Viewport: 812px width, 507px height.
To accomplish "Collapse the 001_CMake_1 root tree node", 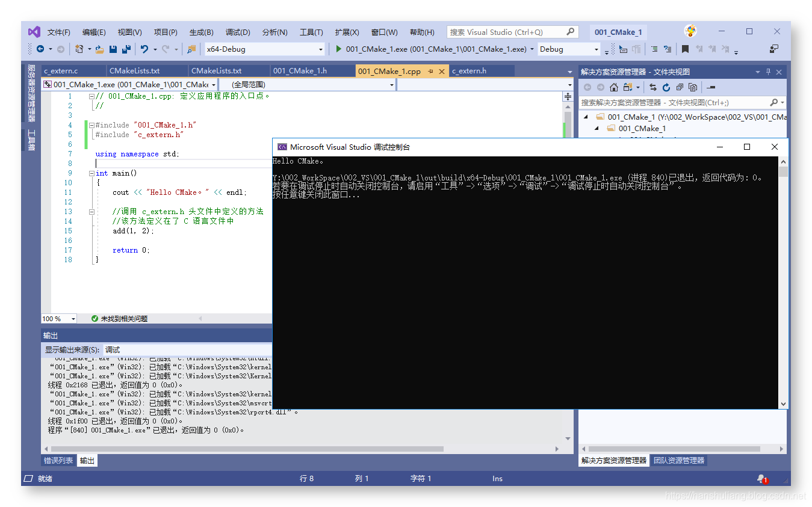I will click(586, 117).
